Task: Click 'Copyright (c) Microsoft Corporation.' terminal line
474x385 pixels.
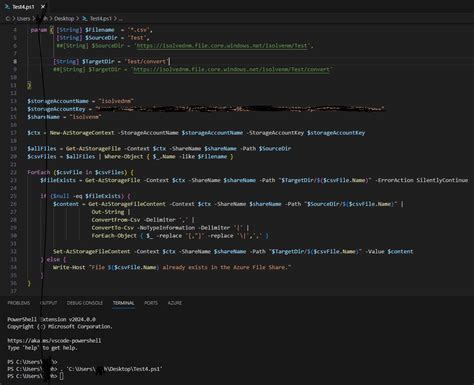Action: pos(60,327)
